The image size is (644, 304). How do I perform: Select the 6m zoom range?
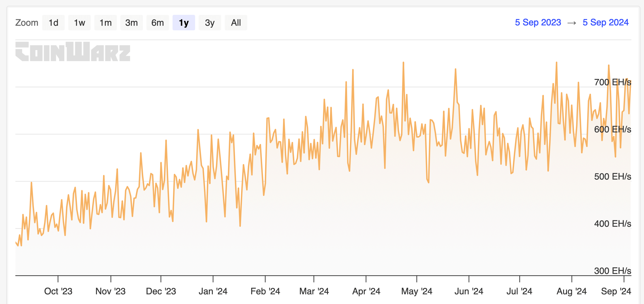pos(158,23)
